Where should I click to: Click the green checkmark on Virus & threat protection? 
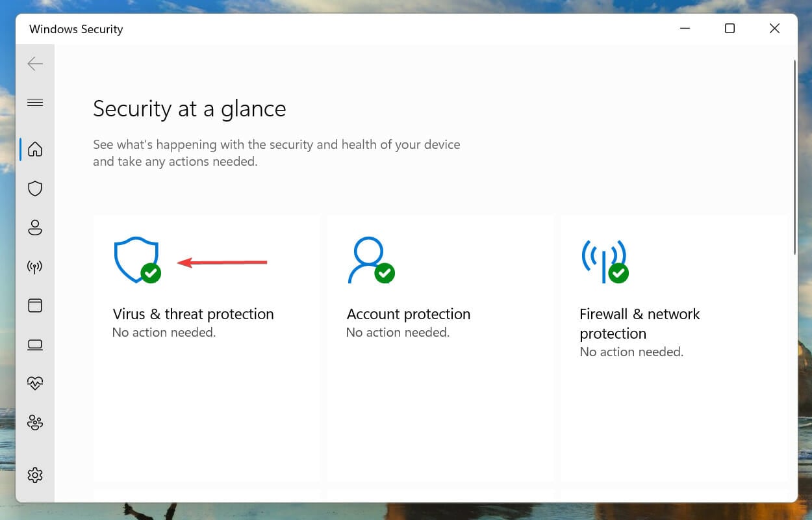151,274
